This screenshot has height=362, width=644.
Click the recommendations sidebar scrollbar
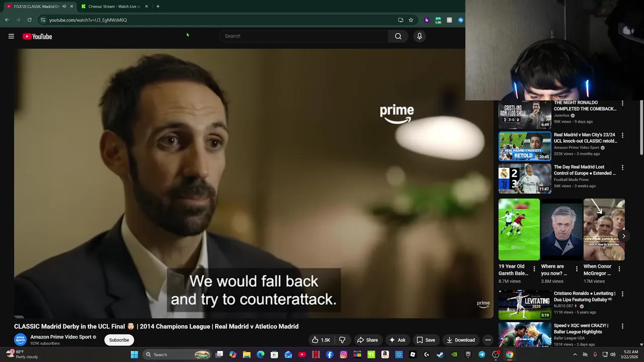coord(641,128)
